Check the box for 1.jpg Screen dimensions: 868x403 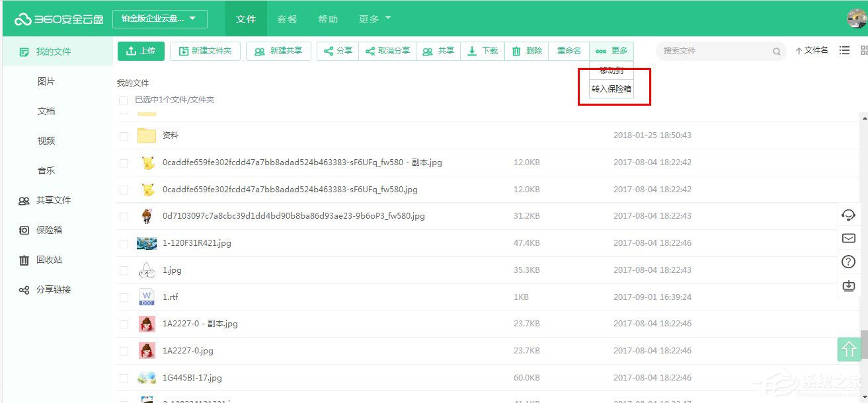pos(124,270)
